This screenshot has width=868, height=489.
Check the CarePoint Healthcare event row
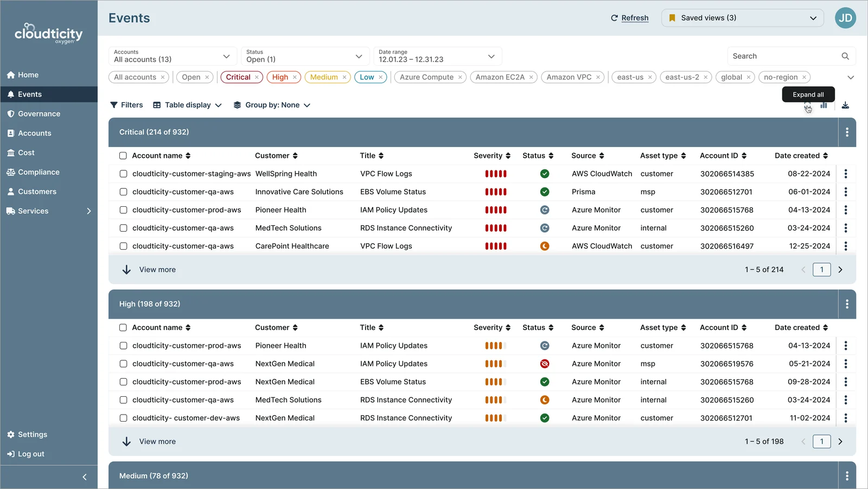click(x=123, y=246)
